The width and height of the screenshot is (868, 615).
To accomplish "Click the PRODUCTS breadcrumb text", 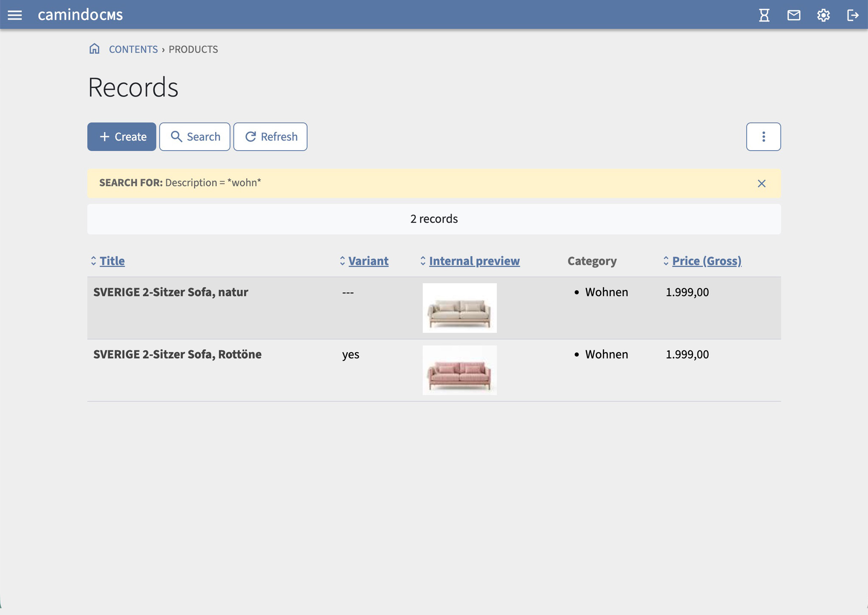I will point(193,49).
